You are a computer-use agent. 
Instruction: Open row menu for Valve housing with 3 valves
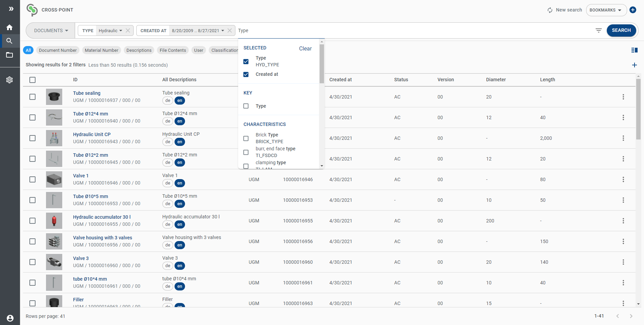pyautogui.click(x=623, y=241)
